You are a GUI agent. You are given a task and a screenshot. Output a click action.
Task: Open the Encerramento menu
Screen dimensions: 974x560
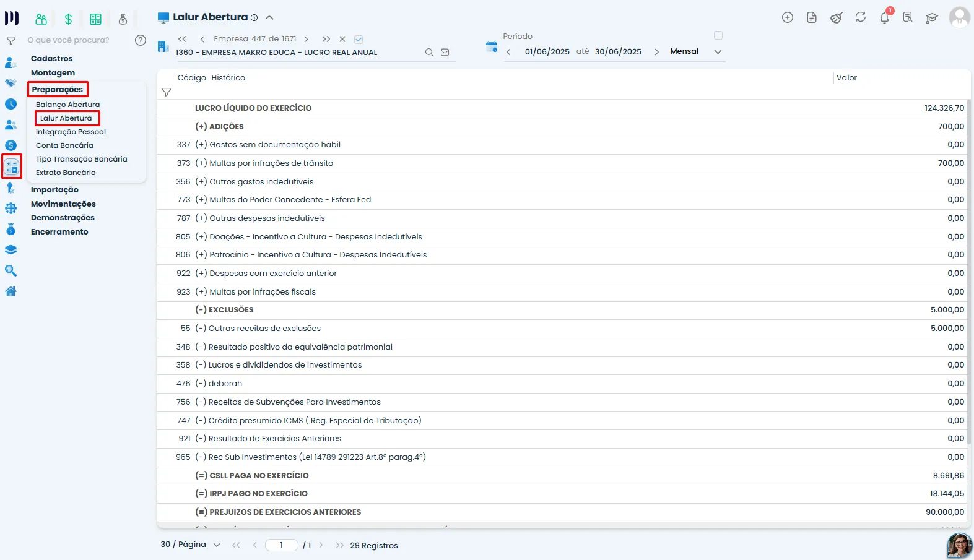point(59,231)
